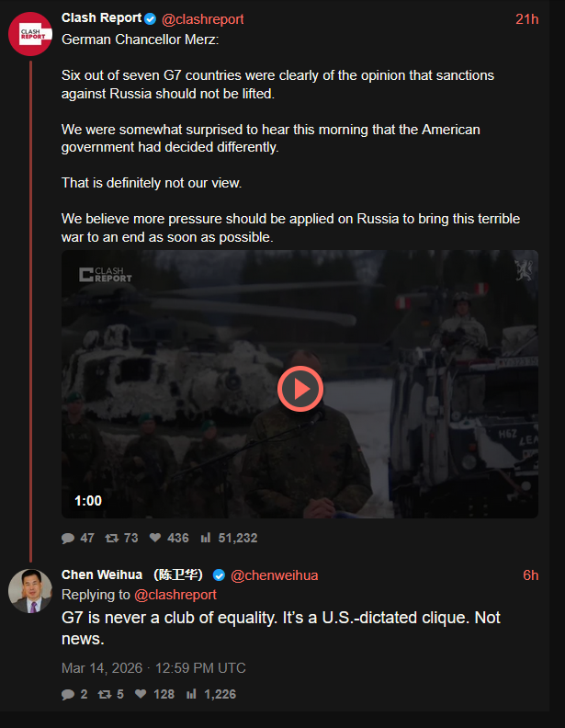Retweet icon with 5 retweets
565x728 pixels.
(105, 694)
